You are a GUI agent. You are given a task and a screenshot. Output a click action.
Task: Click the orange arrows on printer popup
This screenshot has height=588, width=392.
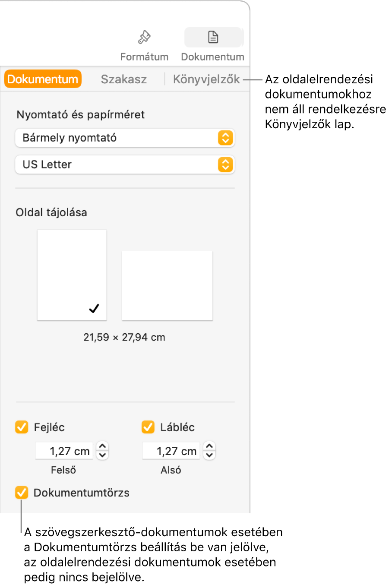[x=225, y=138]
